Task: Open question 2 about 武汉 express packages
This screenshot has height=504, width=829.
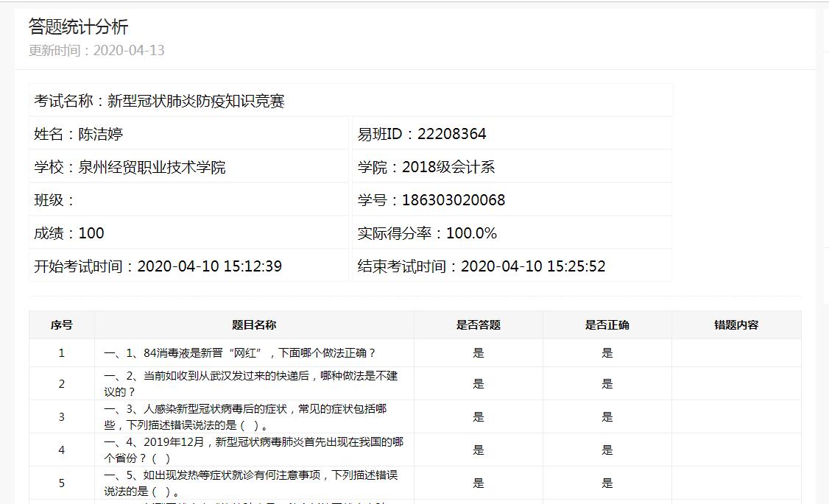Action: click(251, 383)
